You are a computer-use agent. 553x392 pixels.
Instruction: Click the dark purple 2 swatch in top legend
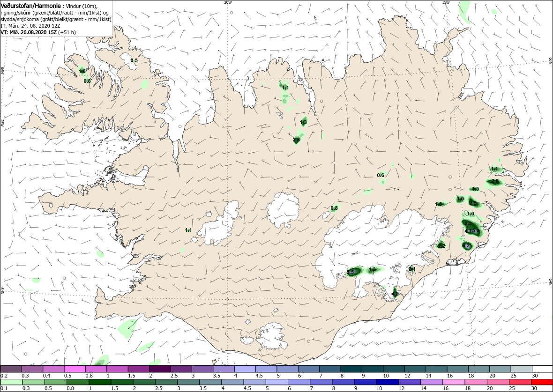(160, 369)
